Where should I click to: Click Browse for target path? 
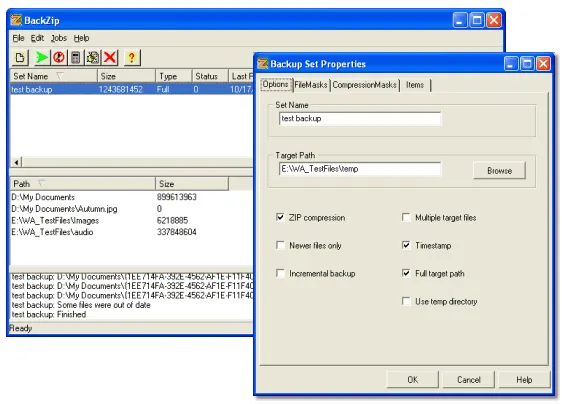tap(499, 171)
